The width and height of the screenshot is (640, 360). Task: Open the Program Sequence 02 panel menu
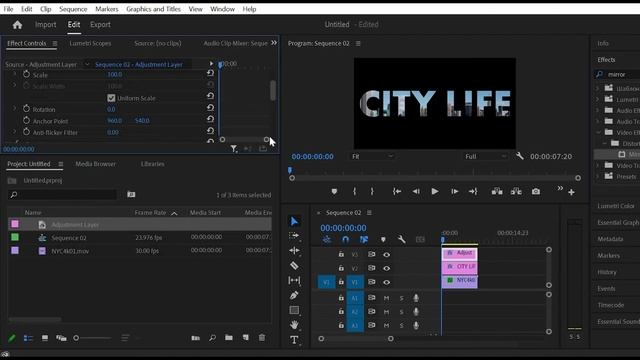coord(358,43)
